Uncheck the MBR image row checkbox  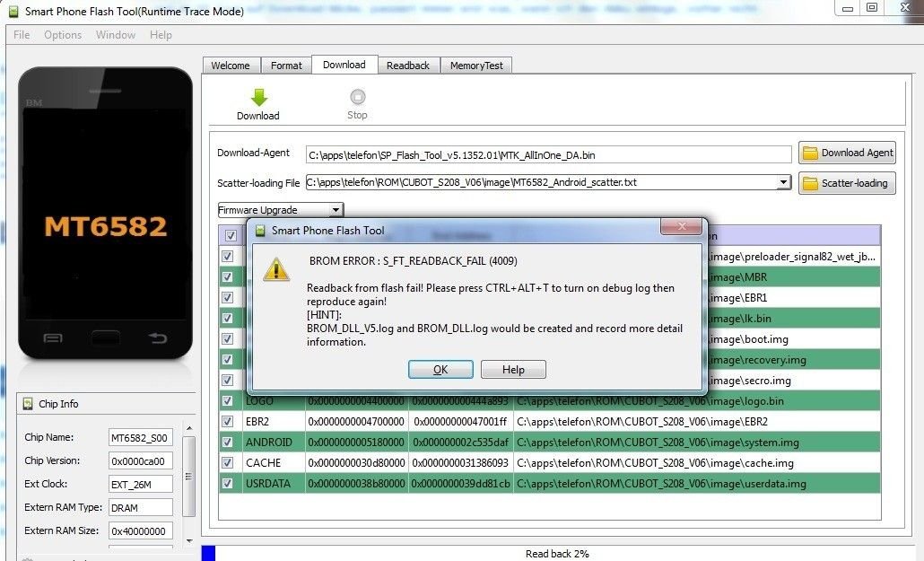tap(228, 277)
